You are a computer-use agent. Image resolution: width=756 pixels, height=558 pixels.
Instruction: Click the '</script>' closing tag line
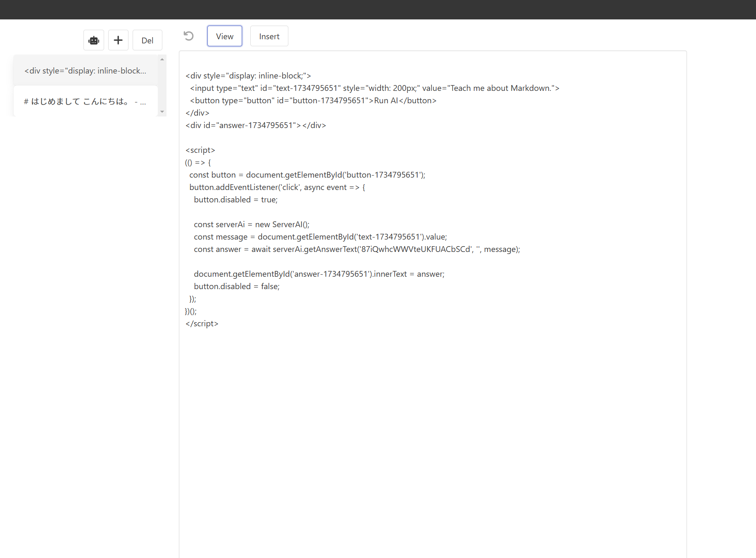[x=202, y=323]
